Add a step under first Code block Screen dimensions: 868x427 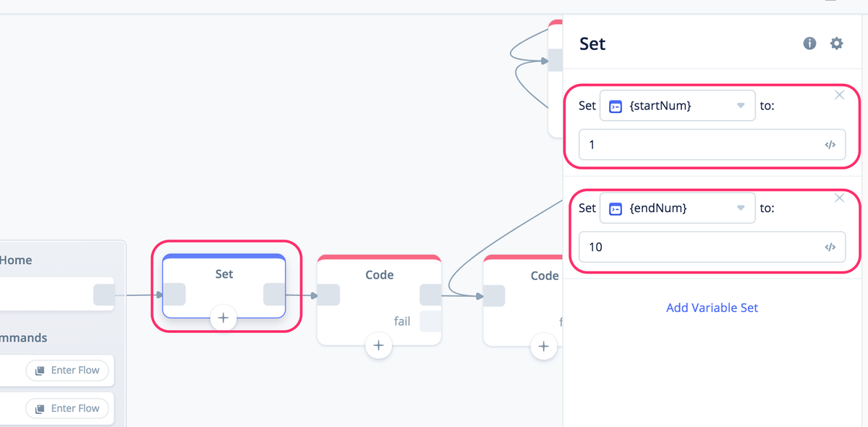pos(378,346)
